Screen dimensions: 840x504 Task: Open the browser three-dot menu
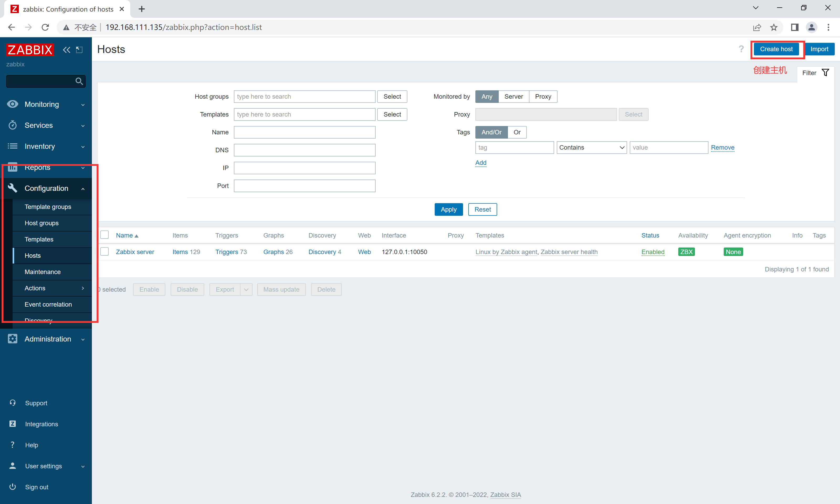pos(828,27)
